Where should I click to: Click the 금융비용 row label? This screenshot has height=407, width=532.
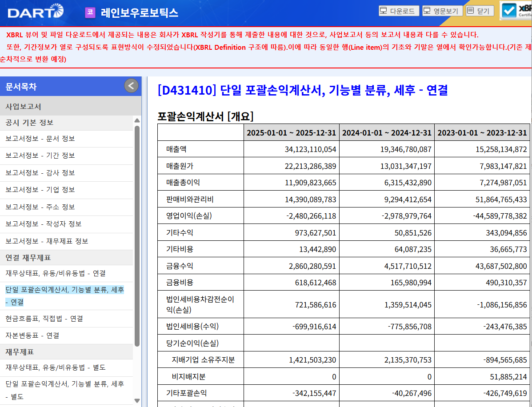click(180, 283)
